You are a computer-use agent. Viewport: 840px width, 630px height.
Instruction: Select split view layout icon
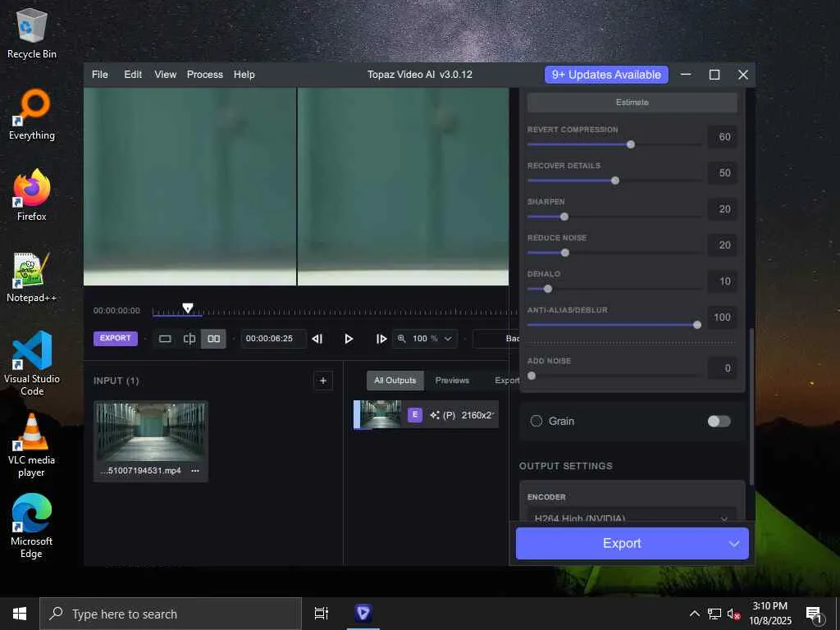[x=189, y=339]
